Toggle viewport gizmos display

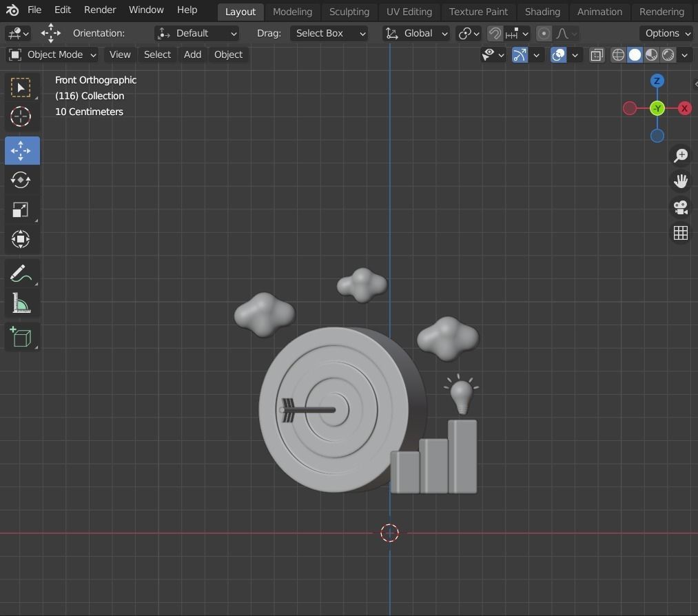[520, 55]
